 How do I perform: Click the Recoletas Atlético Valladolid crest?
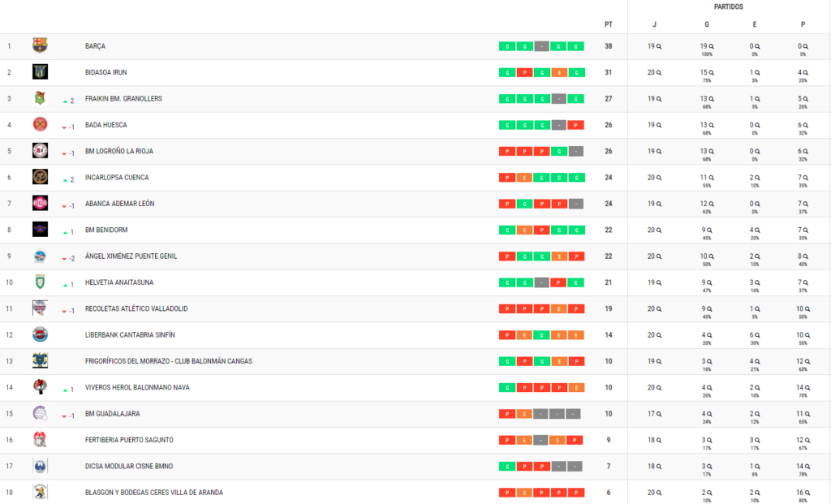click(40, 308)
